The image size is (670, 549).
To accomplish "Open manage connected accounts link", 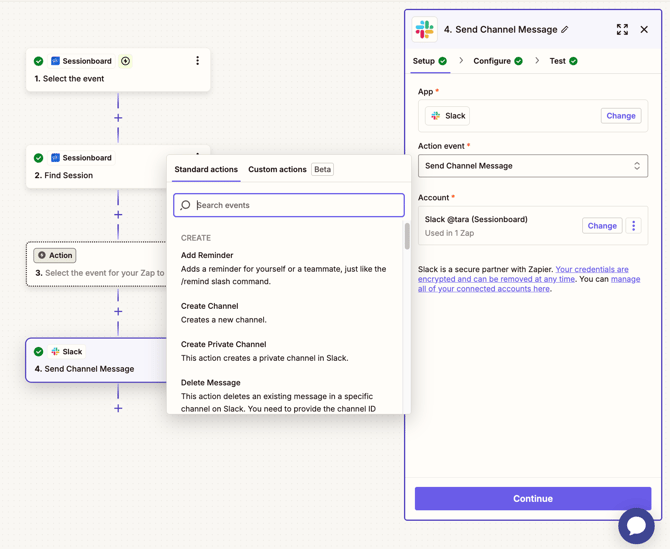I will point(529,284).
